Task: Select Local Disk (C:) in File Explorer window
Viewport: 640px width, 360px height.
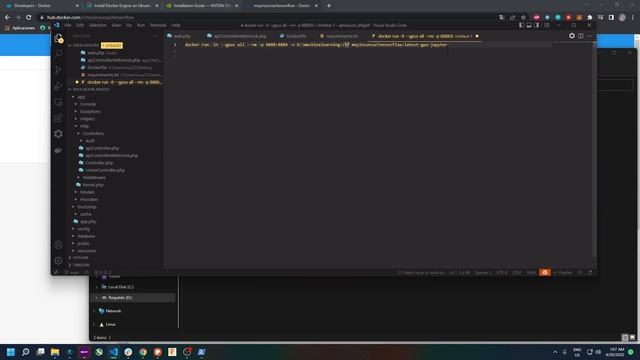Action: (121, 287)
